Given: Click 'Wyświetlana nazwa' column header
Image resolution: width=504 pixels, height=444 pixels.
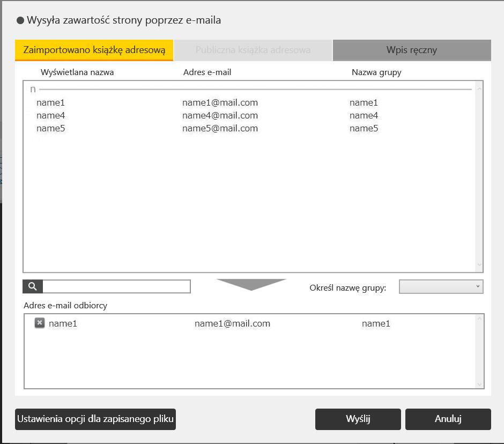Looking at the screenshot, I should point(77,72).
